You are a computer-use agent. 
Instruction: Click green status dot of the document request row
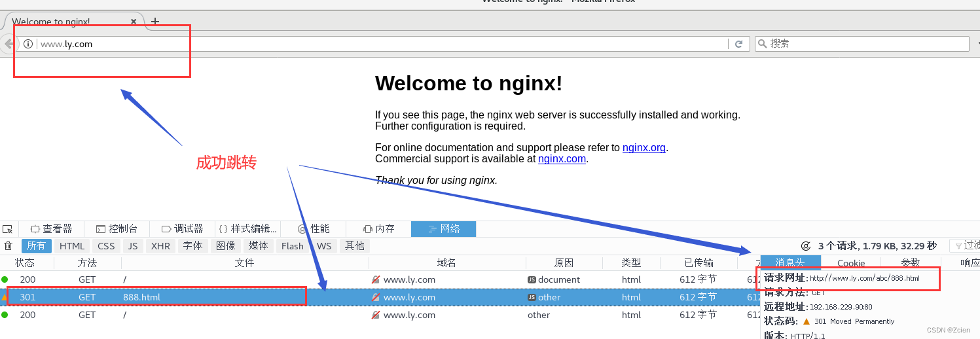[x=5, y=279]
